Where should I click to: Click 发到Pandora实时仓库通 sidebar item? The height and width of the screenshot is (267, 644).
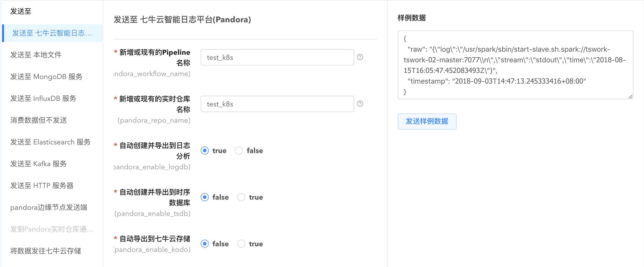(x=52, y=229)
